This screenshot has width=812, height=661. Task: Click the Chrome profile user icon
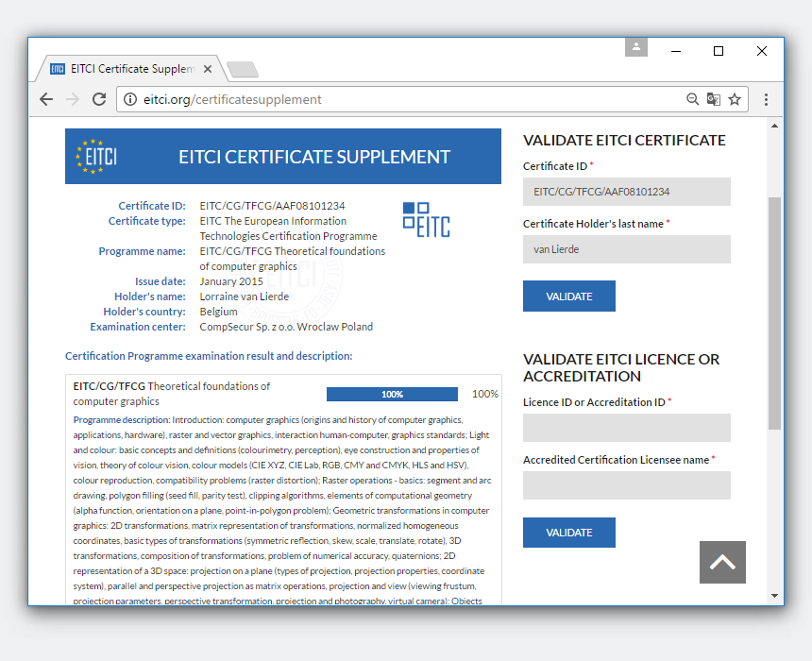coord(636,46)
